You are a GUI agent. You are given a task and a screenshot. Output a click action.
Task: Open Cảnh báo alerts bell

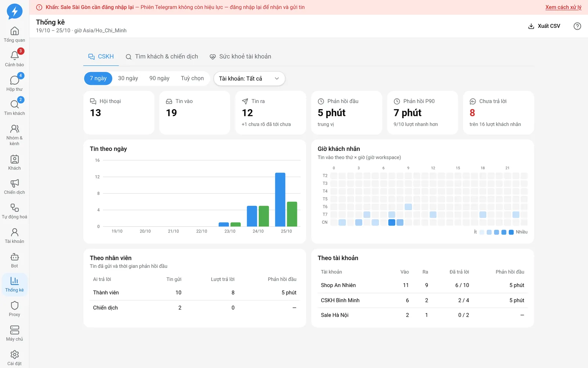tap(15, 59)
